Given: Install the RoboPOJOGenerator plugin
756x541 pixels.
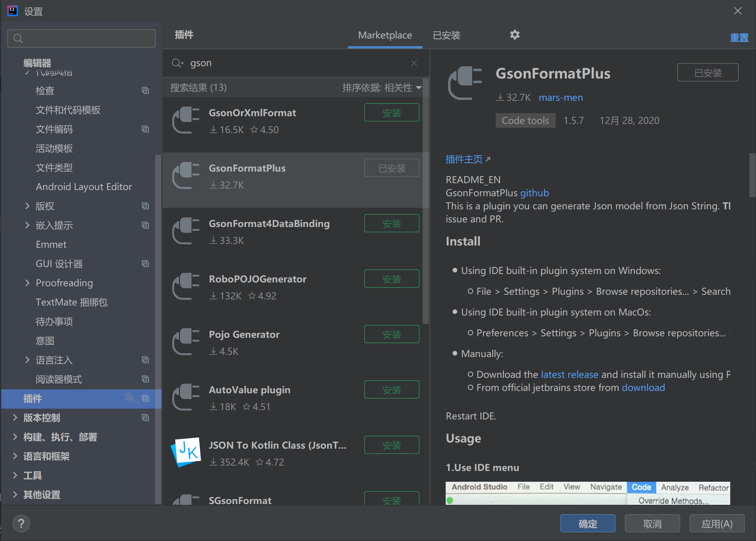Looking at the screenshot, I should [x=391, y=279].
